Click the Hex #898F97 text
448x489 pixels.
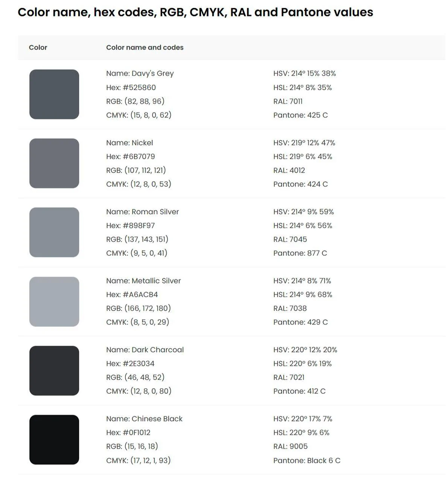[131, 226]
